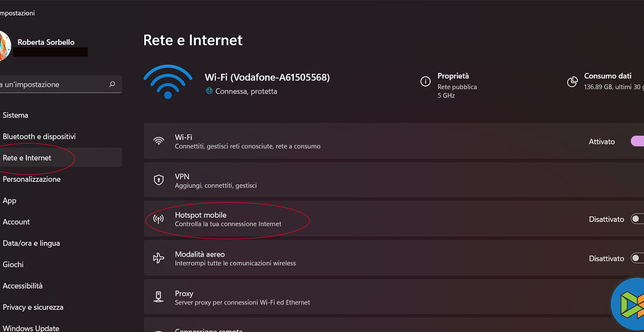Click the Modalità aereo airplane icon
Viewport: 644px width, 332px height.
[x=159, y=258]
